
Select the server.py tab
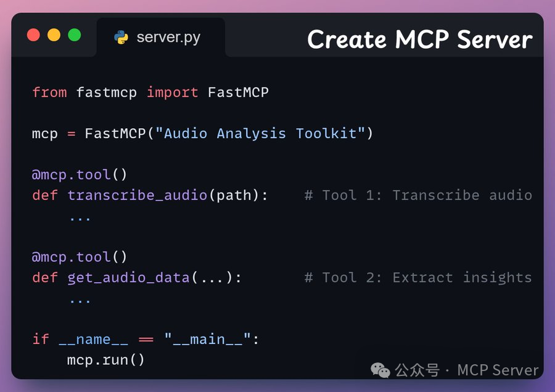pos(161,37)
